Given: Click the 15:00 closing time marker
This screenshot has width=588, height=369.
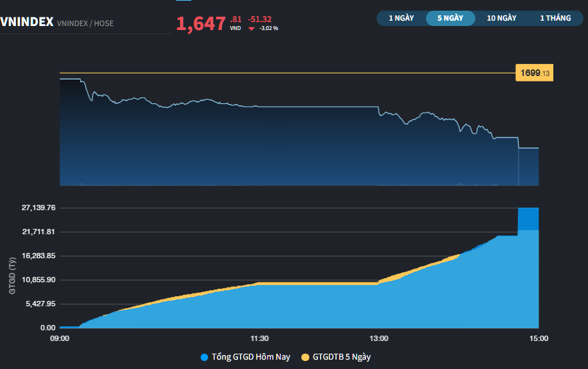Looking at the screenshot, I should [538, 338].
